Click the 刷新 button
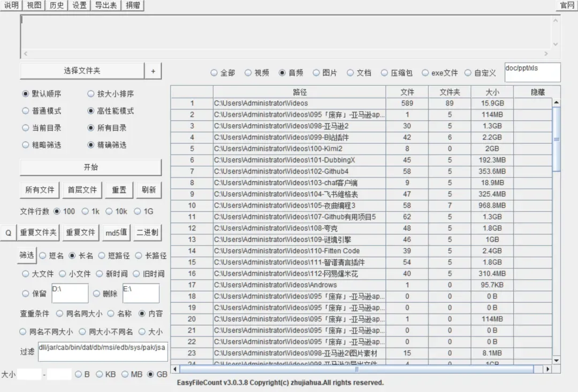The image size is (578, 392). 149,190
